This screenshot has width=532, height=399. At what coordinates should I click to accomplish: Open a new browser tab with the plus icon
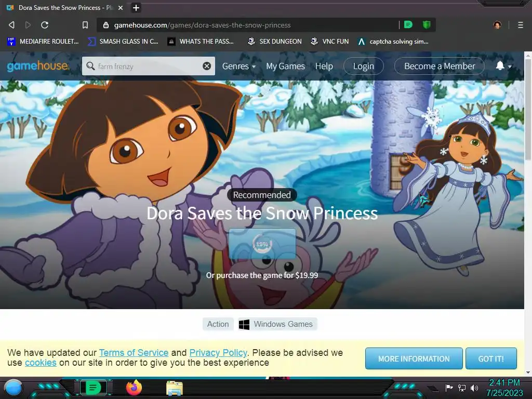pyautogui.click(x=136, y=7)
